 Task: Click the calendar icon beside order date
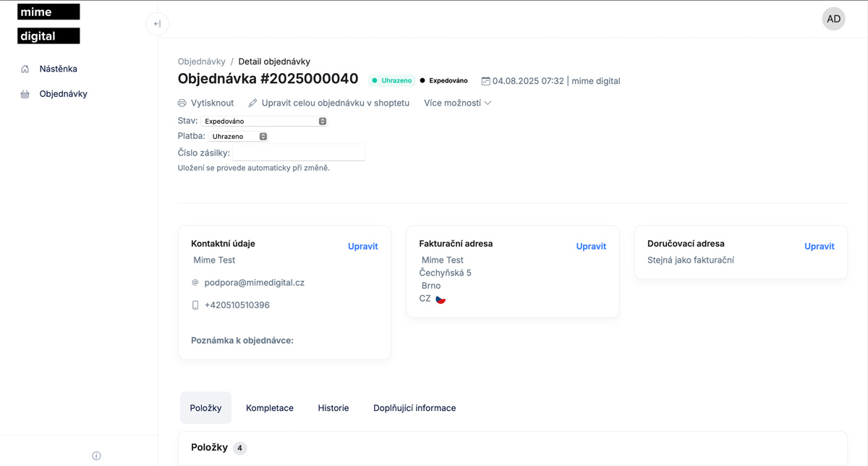485,81
